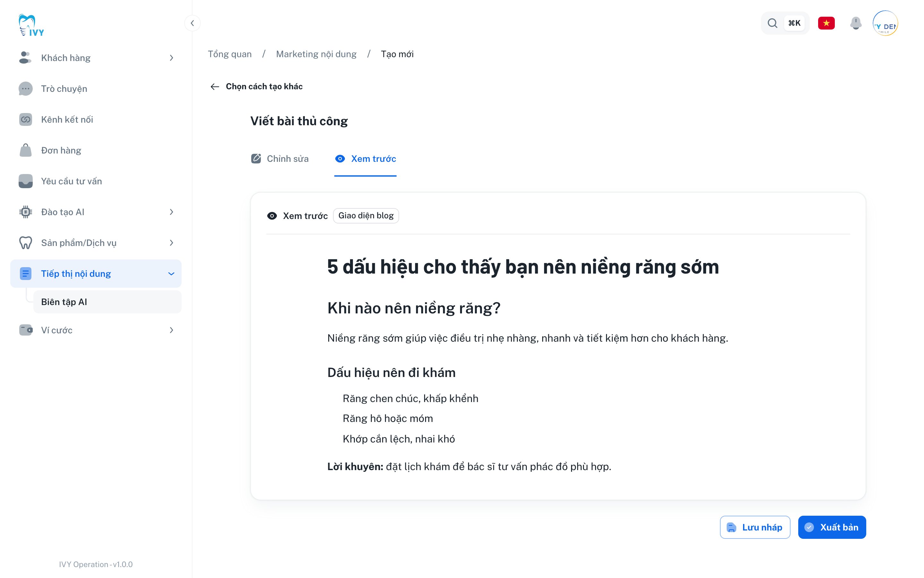Click the list item Khớp cắn lệch, nhai khó

tap(398, 439)
